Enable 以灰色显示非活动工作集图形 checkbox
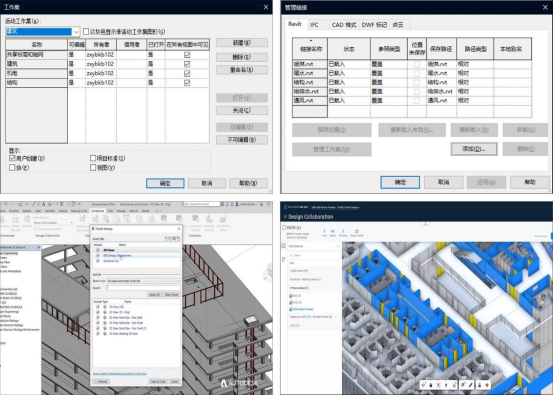This screenshot has height=395, width=554. (x=86, y=32)
